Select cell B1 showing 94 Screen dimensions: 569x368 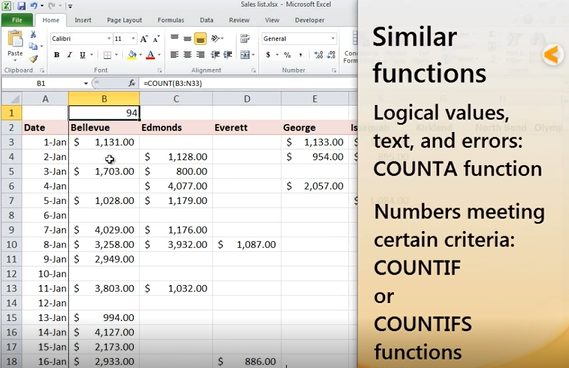click(104, 113)
